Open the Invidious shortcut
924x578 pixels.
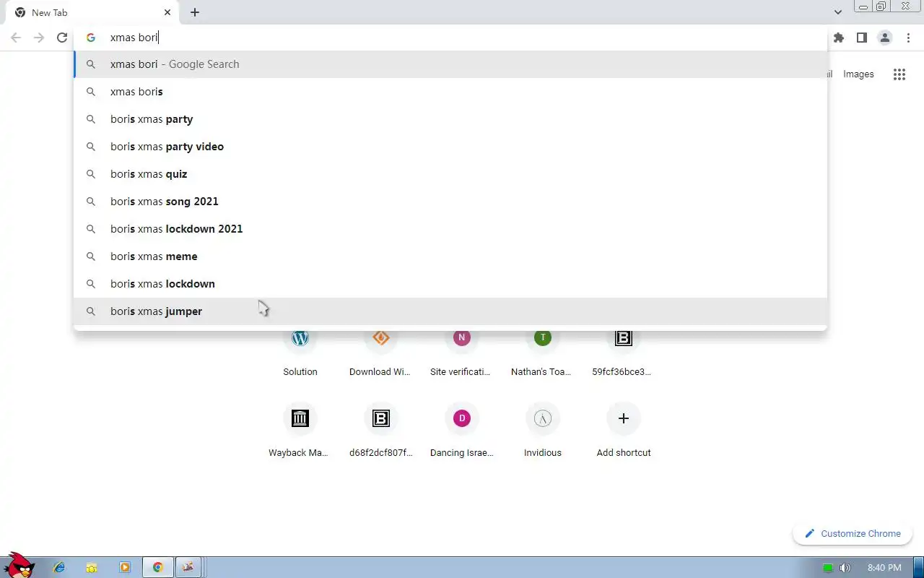click(x=542, y=431)
